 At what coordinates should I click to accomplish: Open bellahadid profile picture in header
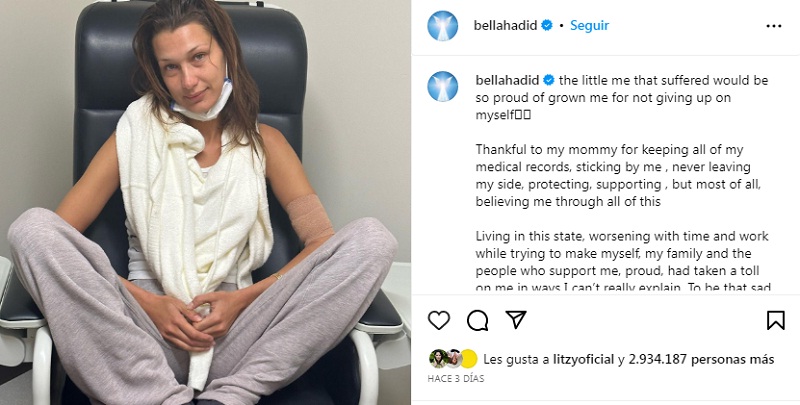pos(442,26)
